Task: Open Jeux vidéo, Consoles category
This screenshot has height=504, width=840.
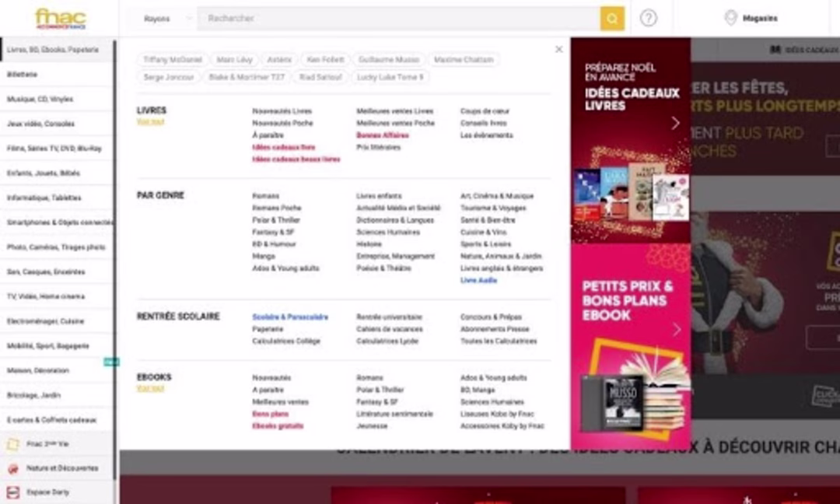Action: (56, 124)
